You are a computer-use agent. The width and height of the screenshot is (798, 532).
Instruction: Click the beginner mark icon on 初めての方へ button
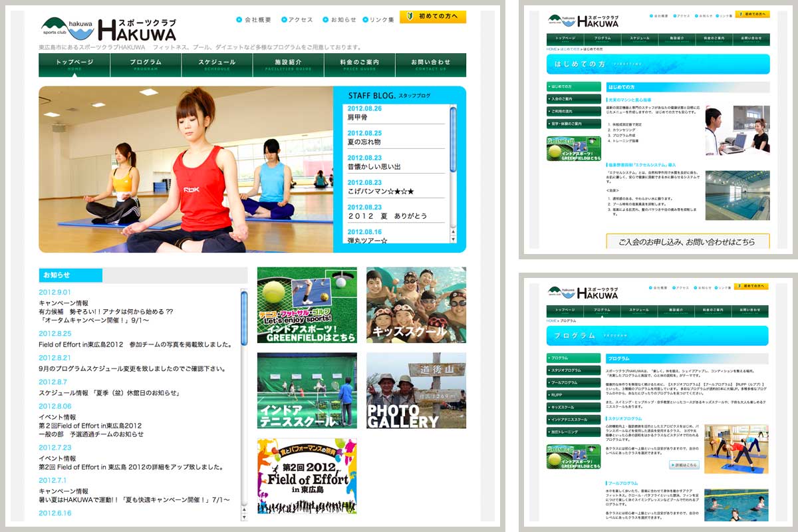[410, 17]
